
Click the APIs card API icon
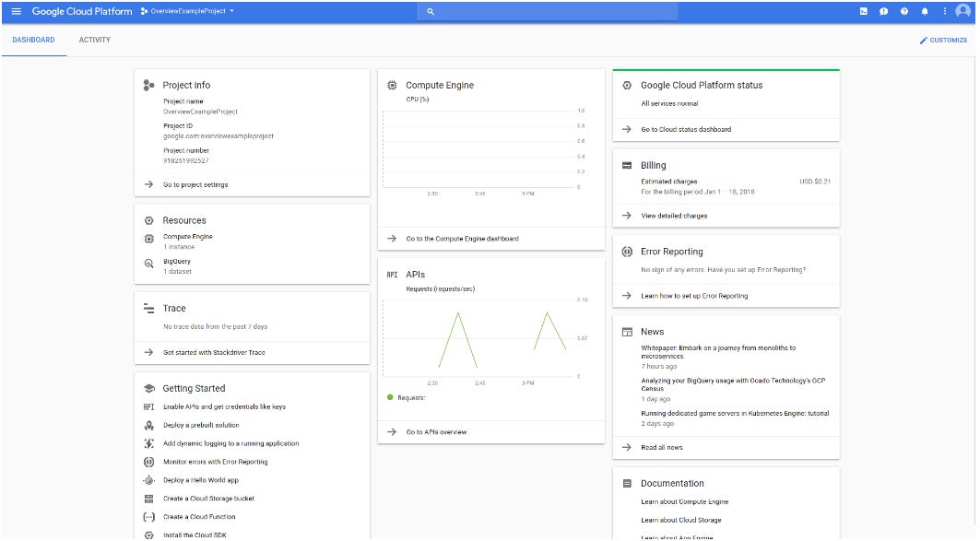click(392, 275)
